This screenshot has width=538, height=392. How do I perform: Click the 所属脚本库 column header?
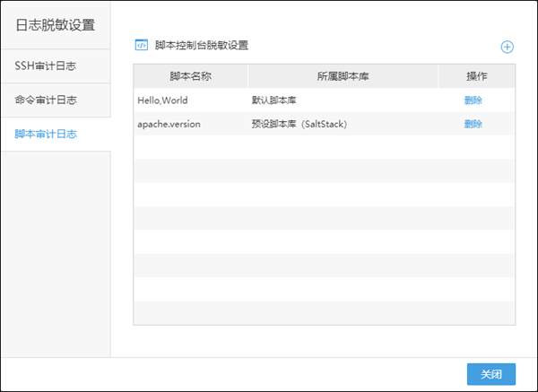pos(343,76)
